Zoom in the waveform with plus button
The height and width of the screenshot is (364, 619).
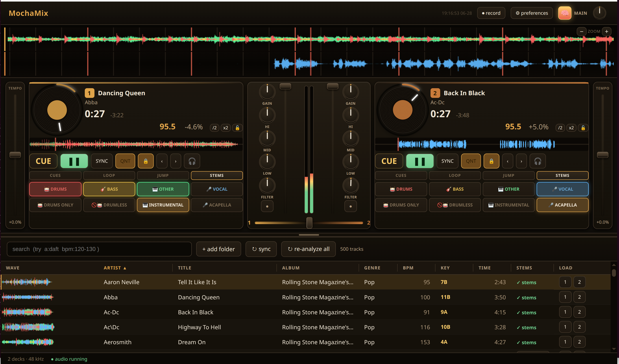click(x=606, y=31)
